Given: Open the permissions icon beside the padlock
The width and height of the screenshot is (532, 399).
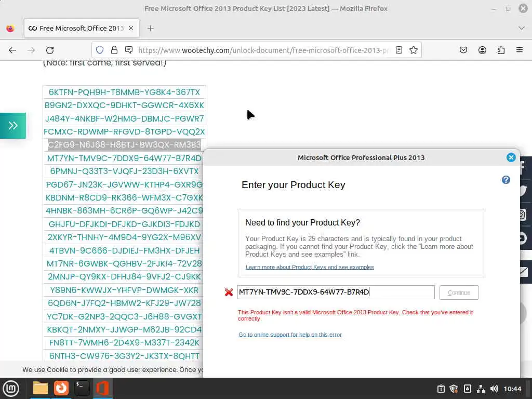Looking at the screenshot, I should [129, 50].
